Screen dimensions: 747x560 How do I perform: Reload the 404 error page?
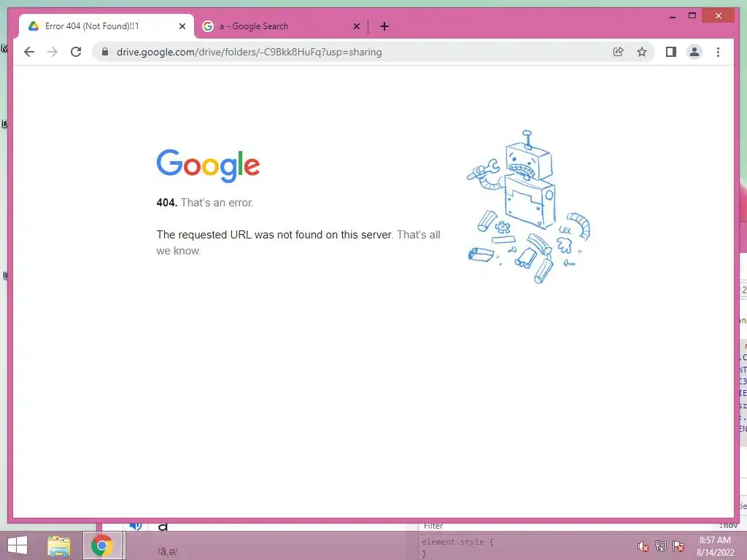tap(76, 52)
